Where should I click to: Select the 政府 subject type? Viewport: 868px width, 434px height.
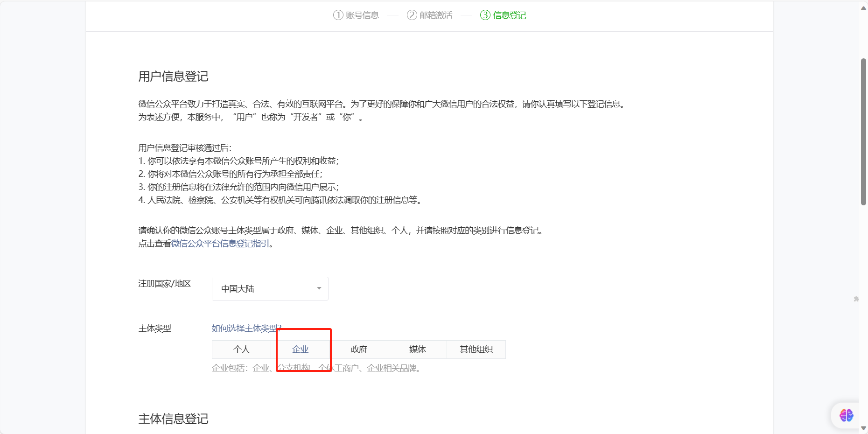click(x=359, y=349)
